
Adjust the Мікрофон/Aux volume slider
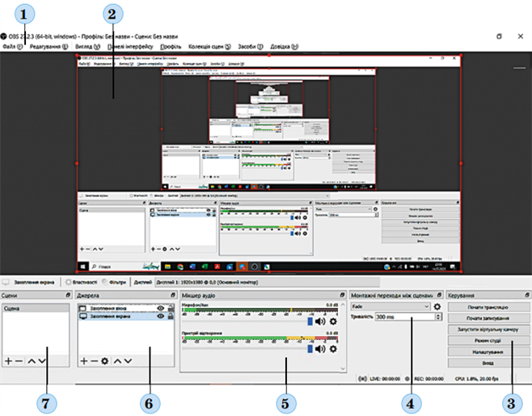coord(309,321)
